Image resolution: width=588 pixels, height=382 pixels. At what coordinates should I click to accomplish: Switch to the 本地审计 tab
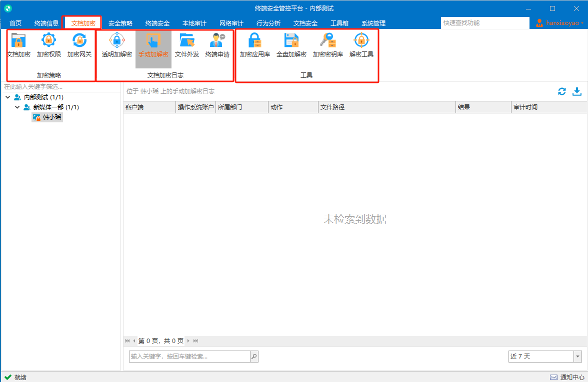[x=194, y=23]
